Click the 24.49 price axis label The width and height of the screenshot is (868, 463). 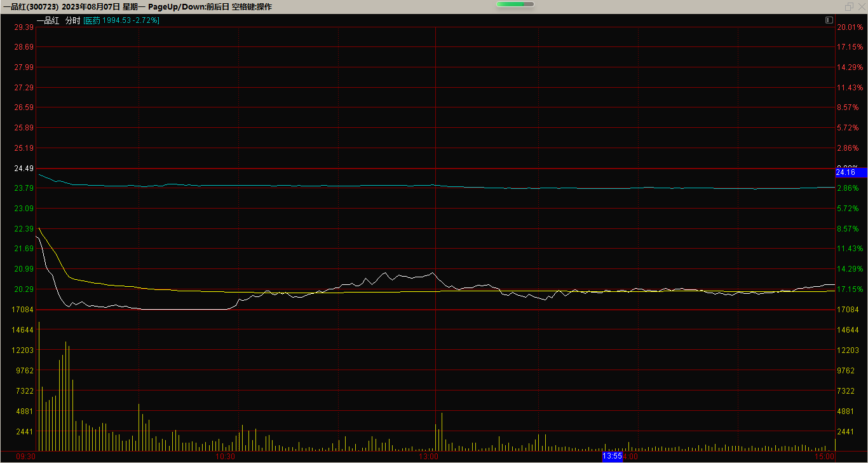(x=24, y=169)
